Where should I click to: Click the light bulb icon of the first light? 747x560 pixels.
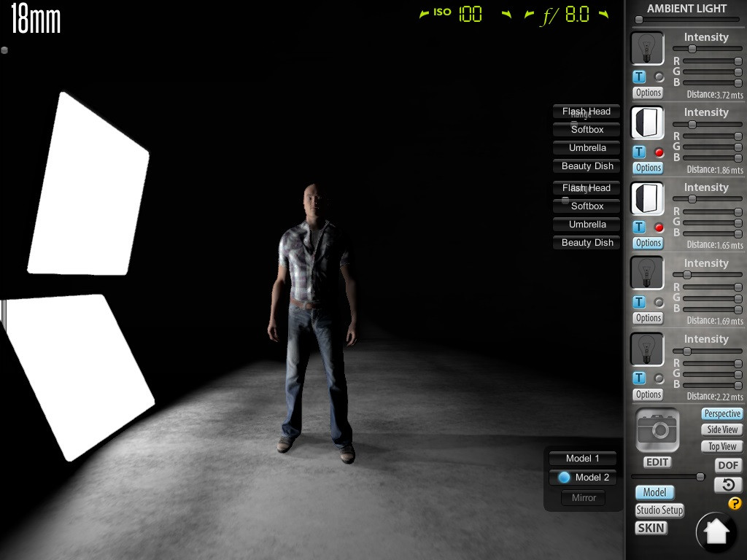[x=647, y=47]
